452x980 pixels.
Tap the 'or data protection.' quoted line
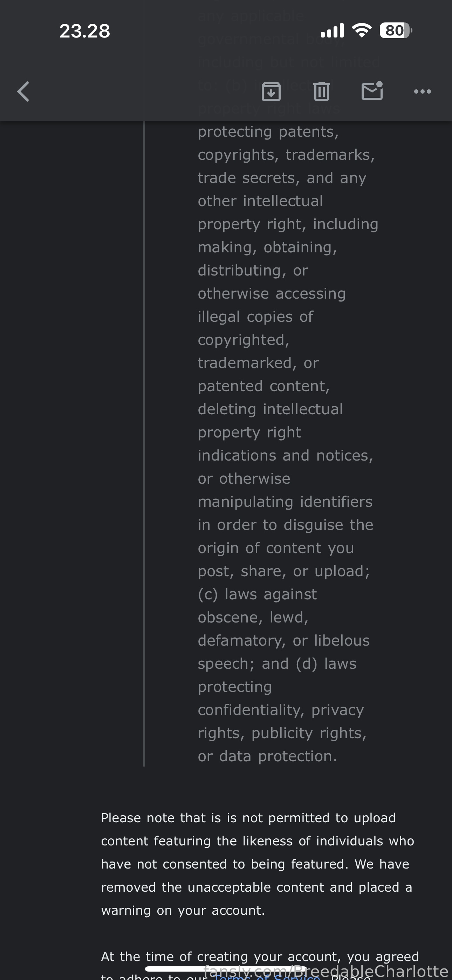pyautogui.click(x=267, y=756)
